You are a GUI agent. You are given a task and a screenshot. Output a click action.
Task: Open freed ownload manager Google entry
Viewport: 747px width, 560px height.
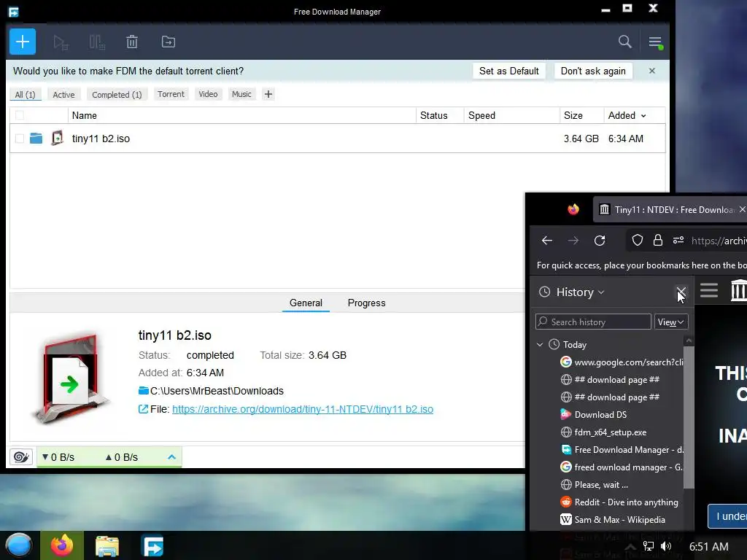click(622, 467)
